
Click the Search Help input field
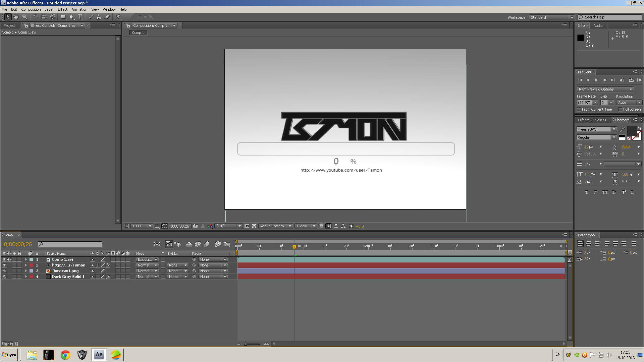tap(612, 17)
